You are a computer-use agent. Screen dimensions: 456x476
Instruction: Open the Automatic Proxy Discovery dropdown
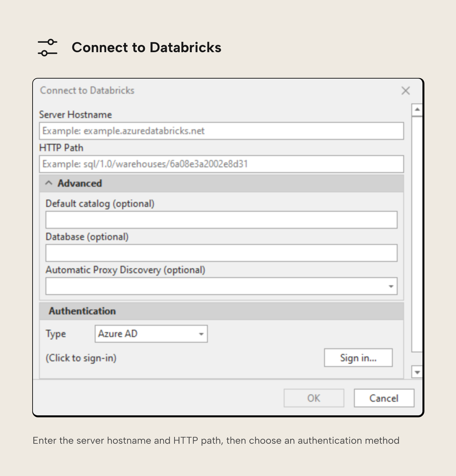[x=221, y=286]
